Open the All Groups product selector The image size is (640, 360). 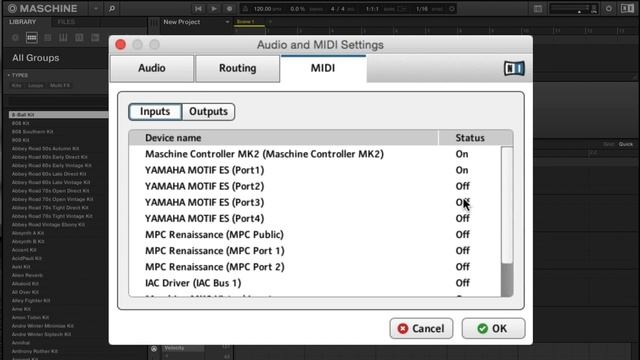pos(36,58)
